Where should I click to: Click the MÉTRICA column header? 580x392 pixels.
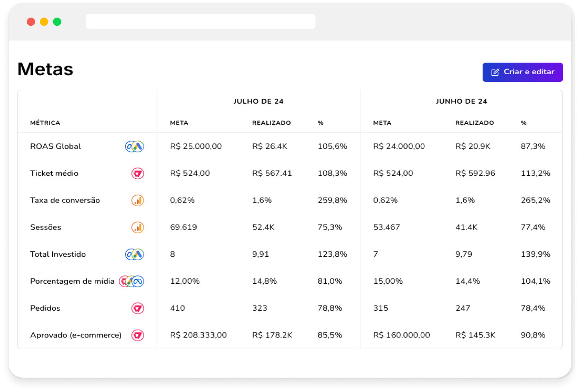click(45, 123)
